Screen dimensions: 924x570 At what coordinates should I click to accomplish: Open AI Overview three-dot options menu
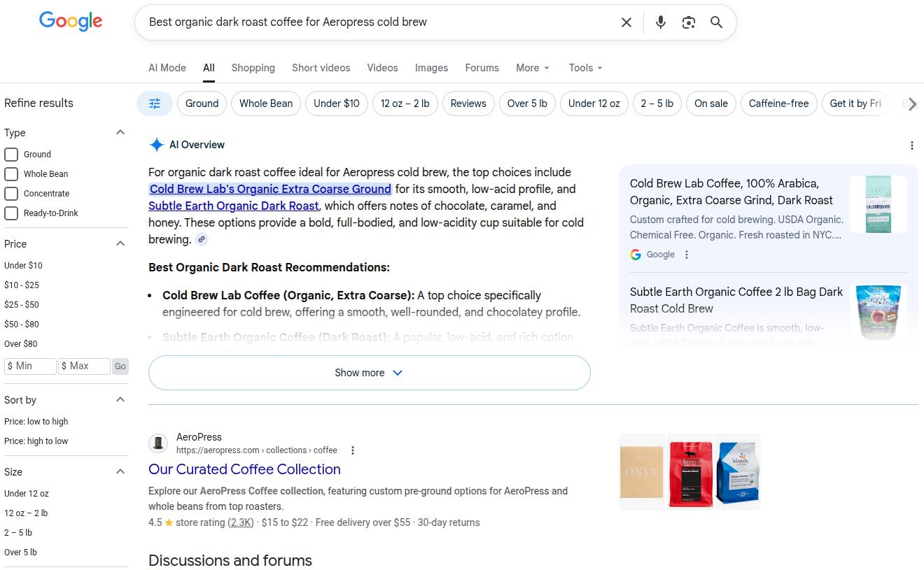click(x=911, y=145)
